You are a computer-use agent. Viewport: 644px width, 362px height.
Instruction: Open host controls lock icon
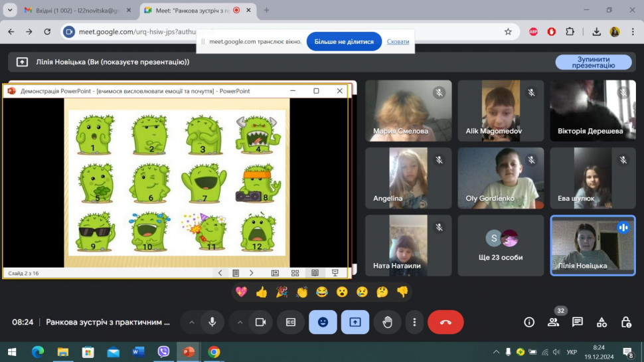click(625, 322)
